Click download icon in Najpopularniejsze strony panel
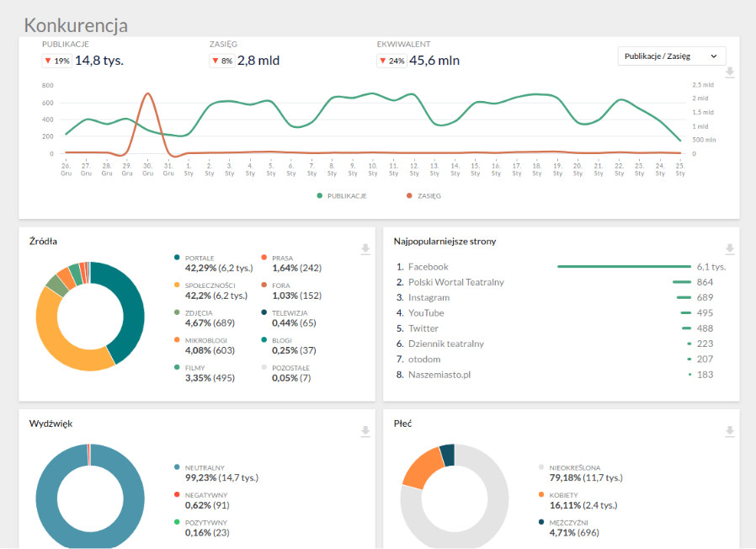This screenshot has width=756, height=549. [730, 249]
